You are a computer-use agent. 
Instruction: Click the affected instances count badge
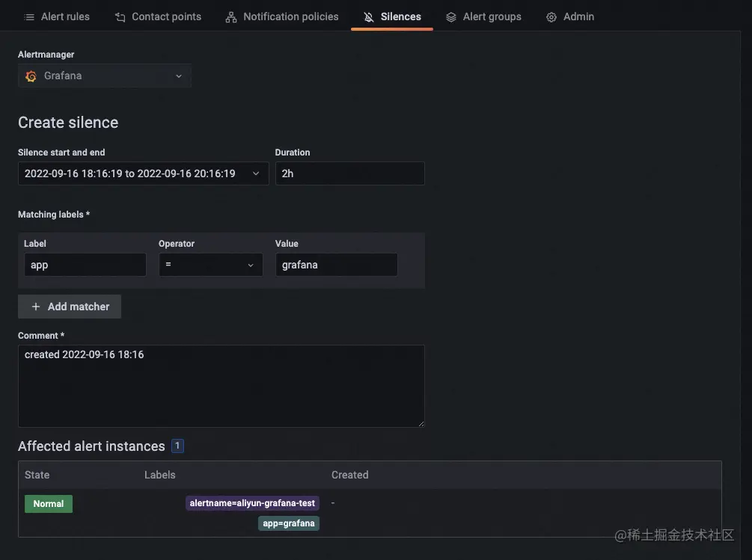[x=177, y=446]
